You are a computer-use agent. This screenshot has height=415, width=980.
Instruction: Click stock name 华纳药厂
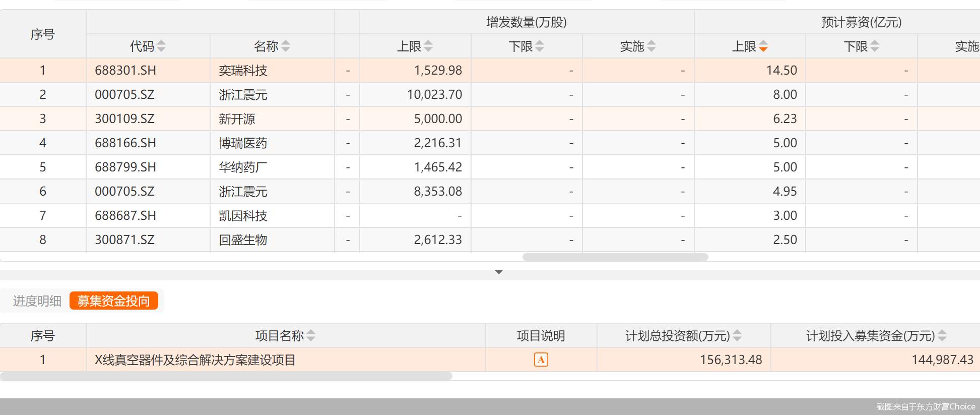pyautogui.click(x=243, y=167)
